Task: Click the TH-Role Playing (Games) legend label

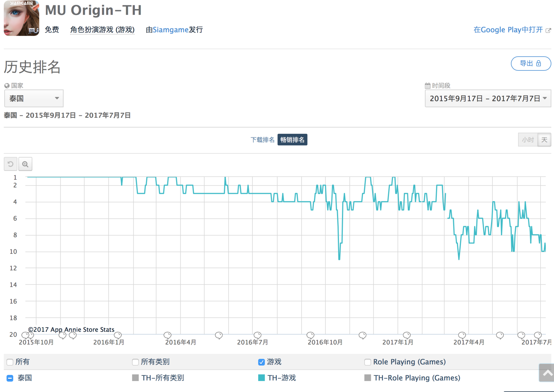Action: pyautogui.click(x=417, y=378)
